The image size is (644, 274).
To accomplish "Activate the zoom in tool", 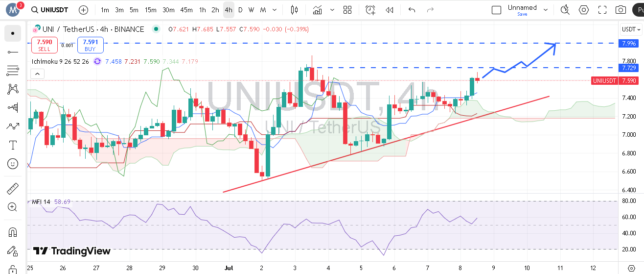I will 13,207.
